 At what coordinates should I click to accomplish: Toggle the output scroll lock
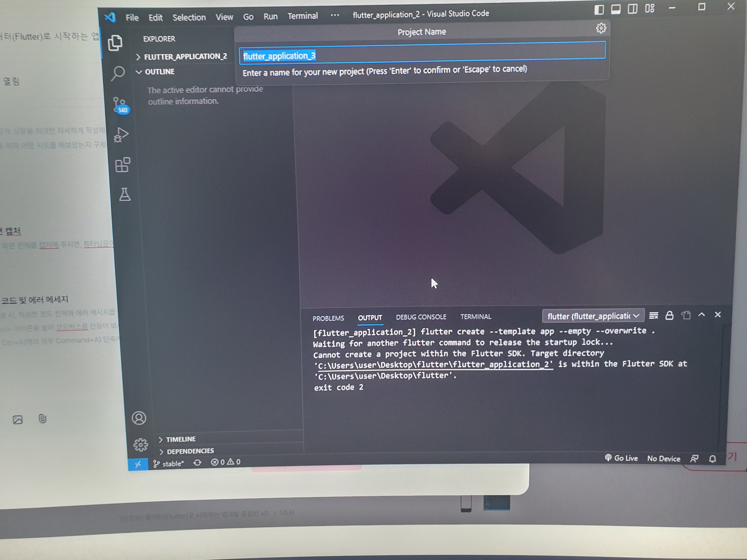[669, 315]
